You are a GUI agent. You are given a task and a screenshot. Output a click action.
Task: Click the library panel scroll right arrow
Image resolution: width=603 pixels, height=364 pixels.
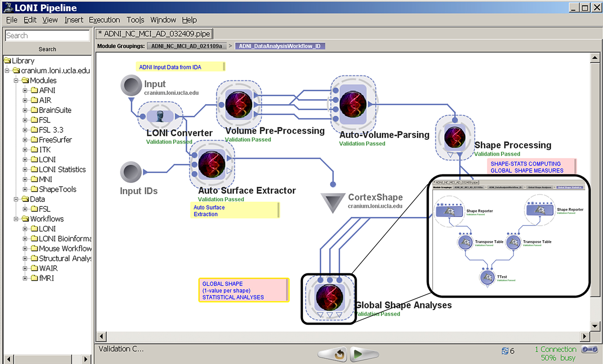coord(86,359)
